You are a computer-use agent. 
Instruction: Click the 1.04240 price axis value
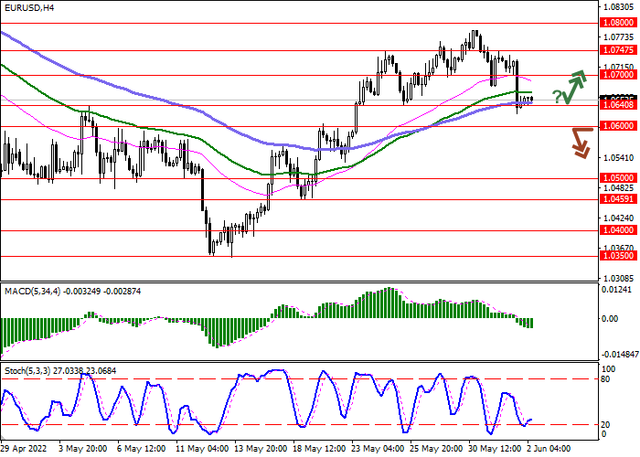point(619,218)
